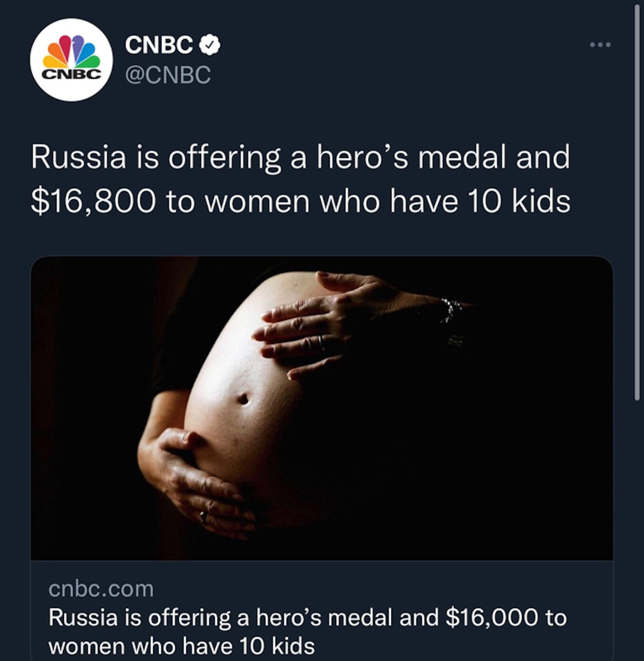Open the CNBC display name profile link
The height and width of the screenshot is (661, 644).
pyautogui.click(x=159, y=45)
